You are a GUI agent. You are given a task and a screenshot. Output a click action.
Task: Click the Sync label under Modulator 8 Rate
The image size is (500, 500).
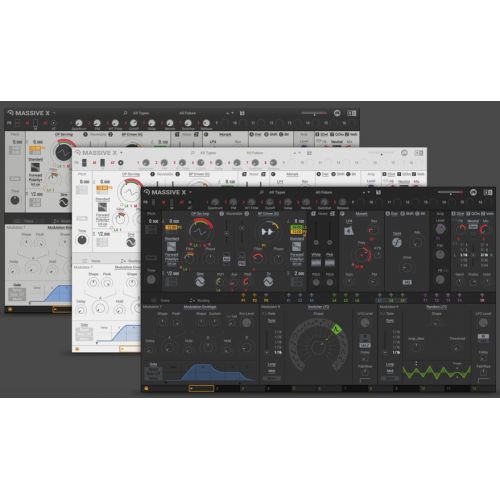[x=272, y=321]
